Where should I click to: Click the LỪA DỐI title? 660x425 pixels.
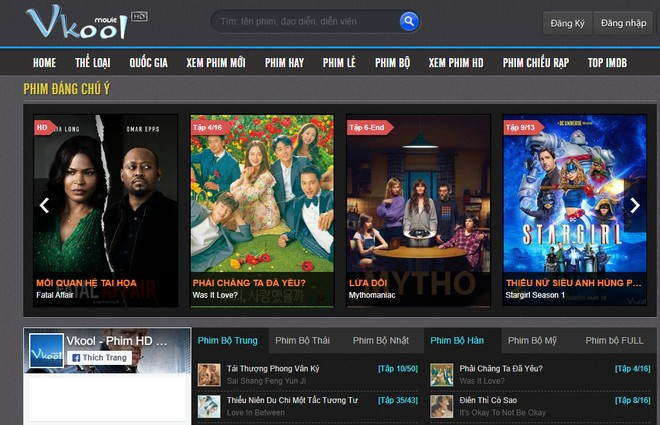coord(368,283)
